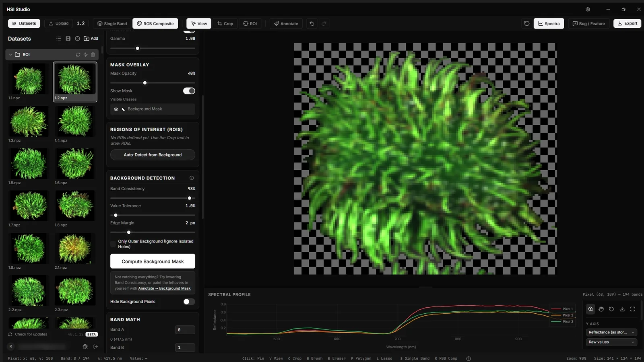Refresh the ROI folder
This screenshot has width=644, height=362.
click(78, 55)
